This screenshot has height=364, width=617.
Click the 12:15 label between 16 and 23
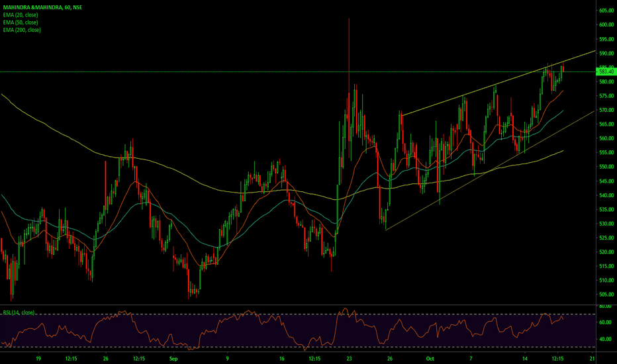[315, 359]
